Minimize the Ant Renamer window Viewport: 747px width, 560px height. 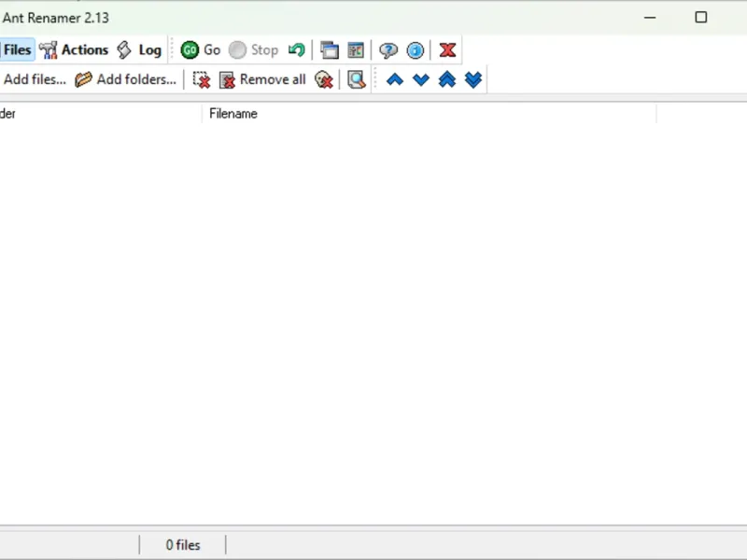[650, 18]
